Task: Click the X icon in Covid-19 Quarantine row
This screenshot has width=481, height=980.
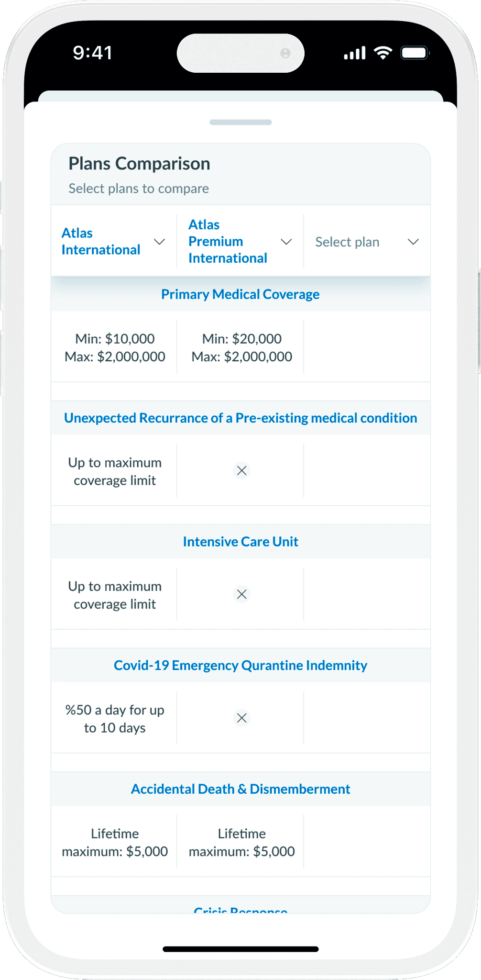Action: click(242, 718)
